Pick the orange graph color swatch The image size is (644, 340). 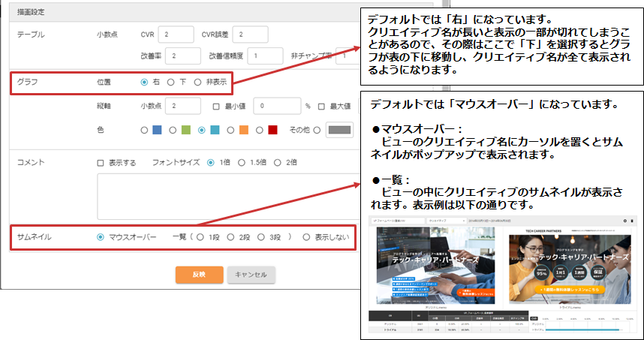243,130
